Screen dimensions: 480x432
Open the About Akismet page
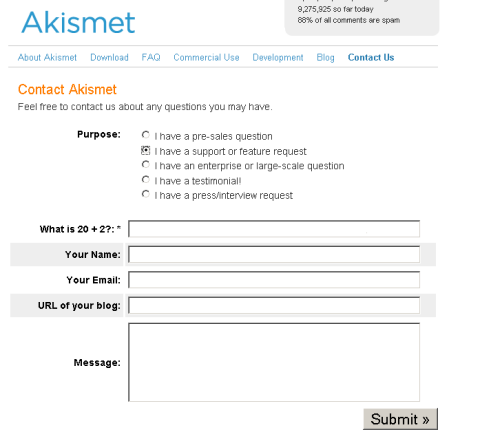point(47,57)
